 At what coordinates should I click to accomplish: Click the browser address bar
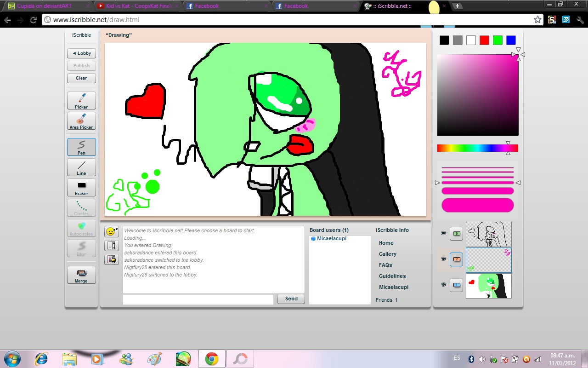pos(292,20)
